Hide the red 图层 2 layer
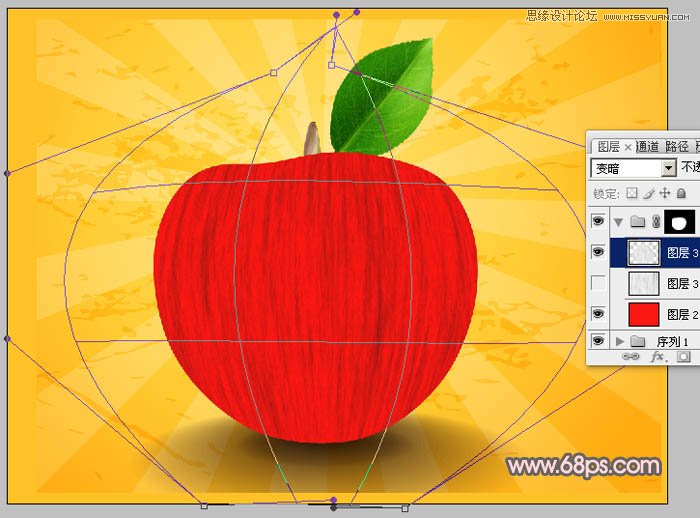This screenshot has width=700, height=518. tap(598, 313)
